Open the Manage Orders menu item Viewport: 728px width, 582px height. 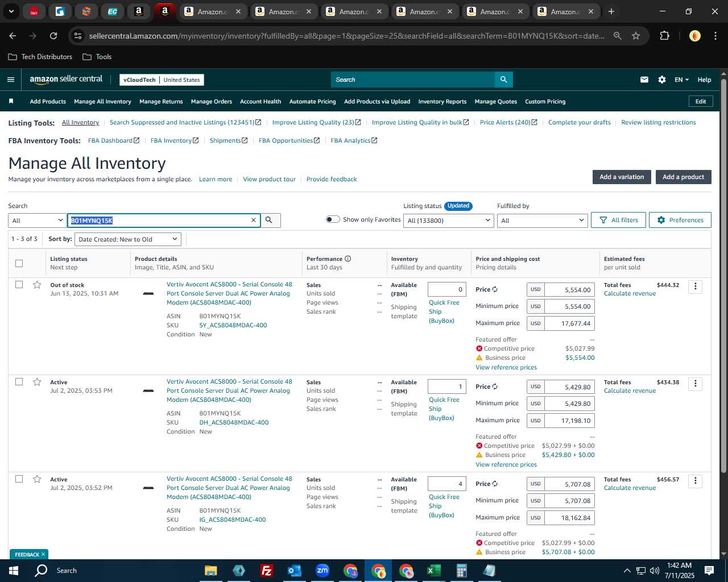tap(212, 102)
